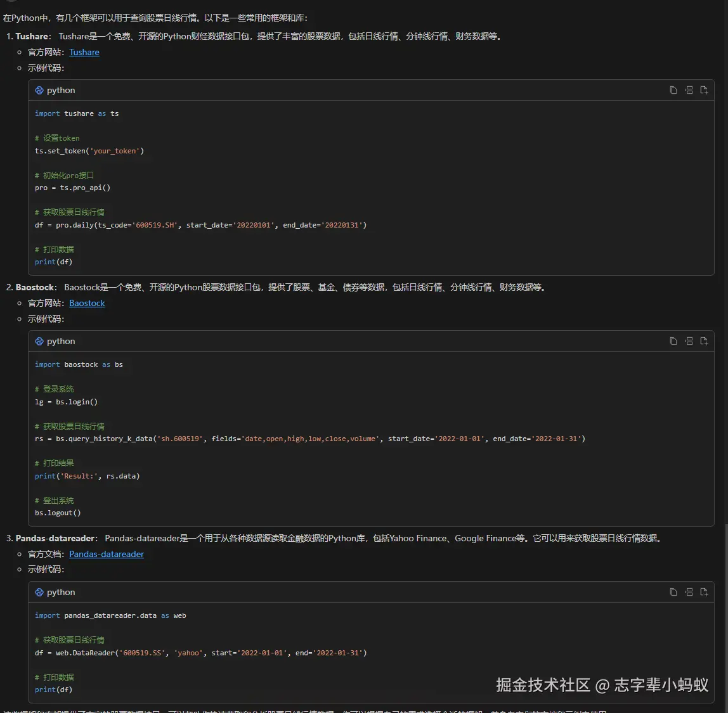This screenshot has width=728, height=713.
Task: Click comment '# 登出系统'
Action: pos(54,501)
